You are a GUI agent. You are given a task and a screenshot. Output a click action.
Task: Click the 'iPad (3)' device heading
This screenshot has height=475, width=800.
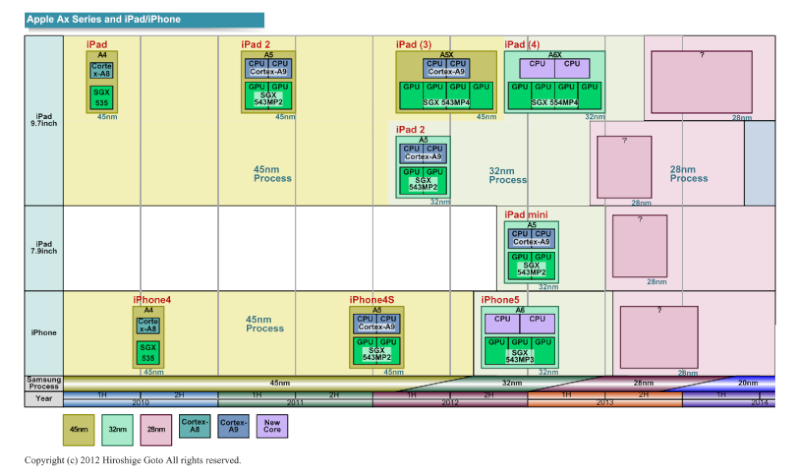coord(414,44)
